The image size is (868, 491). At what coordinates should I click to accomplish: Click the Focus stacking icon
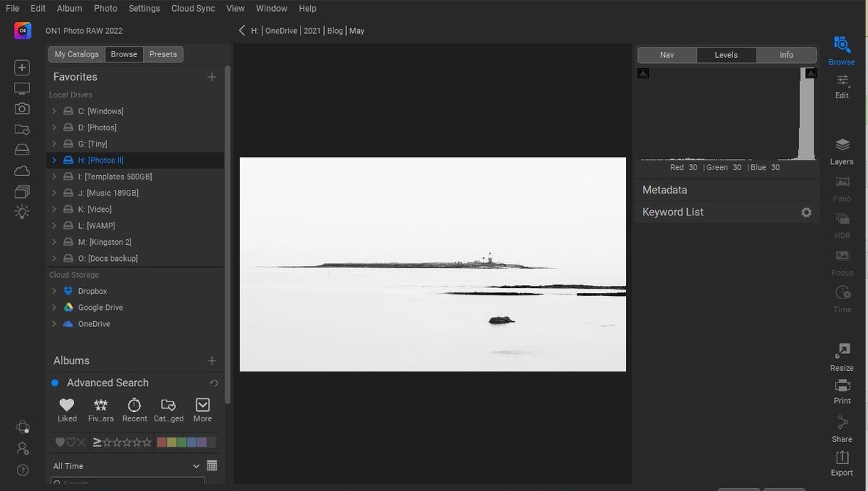click(x=842, y=256)
